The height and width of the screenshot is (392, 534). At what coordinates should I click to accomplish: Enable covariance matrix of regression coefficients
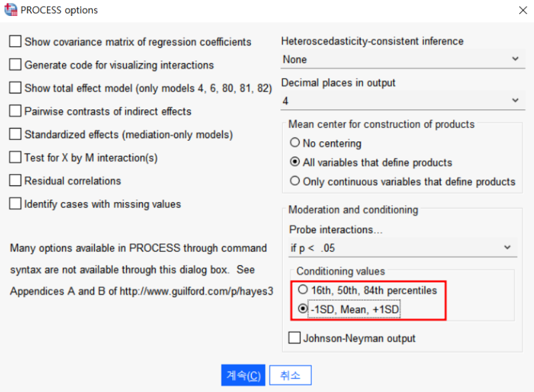15,41
